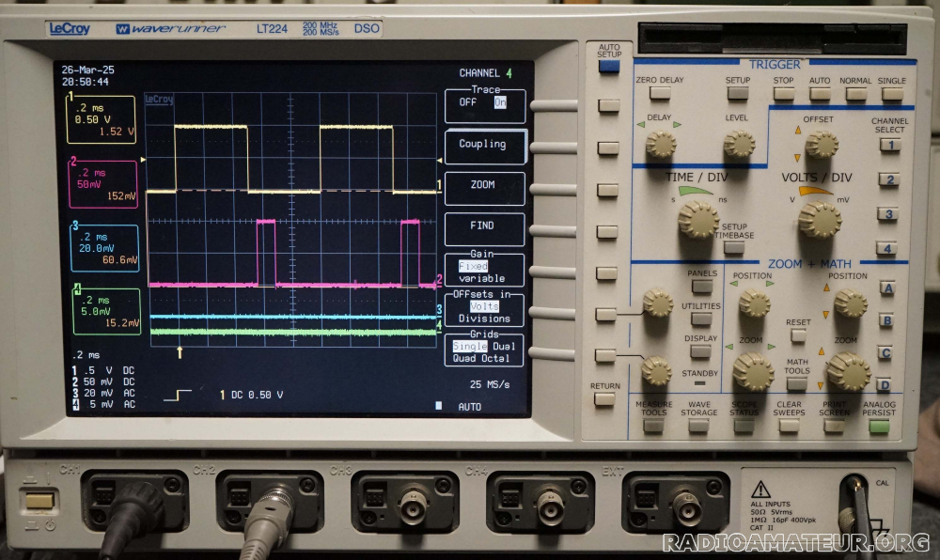Select the SINGLE trigger mode button
This screenshot has width=940, height=560.
point(892,93)
